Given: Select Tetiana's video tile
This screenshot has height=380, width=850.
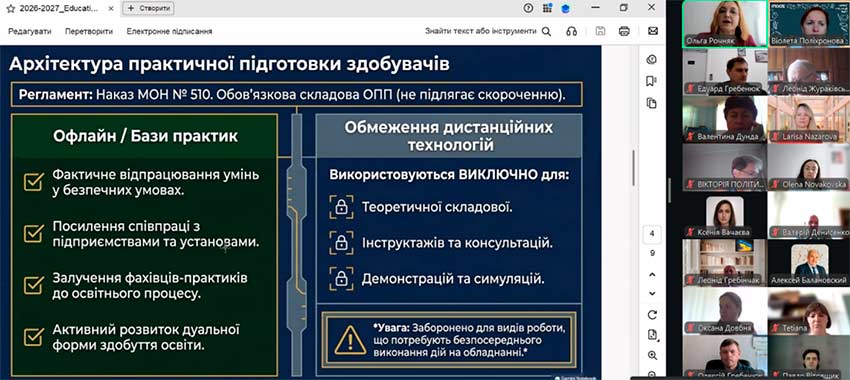Looking at the screenshot, I should pos(809,311).
